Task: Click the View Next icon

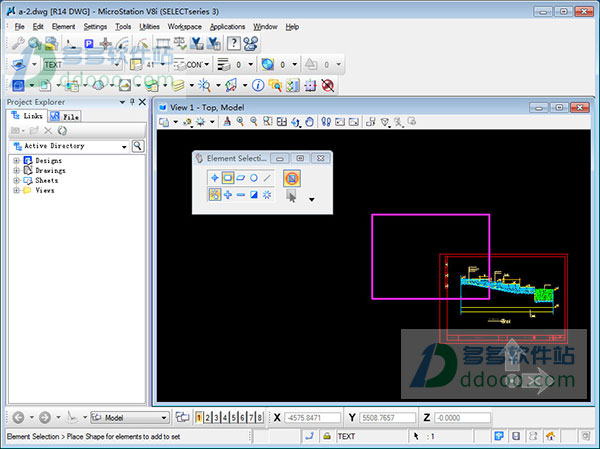Action: pos(354,122)
